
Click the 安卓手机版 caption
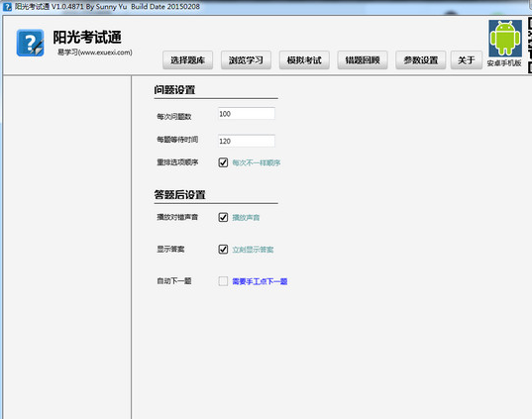(504, 63)
